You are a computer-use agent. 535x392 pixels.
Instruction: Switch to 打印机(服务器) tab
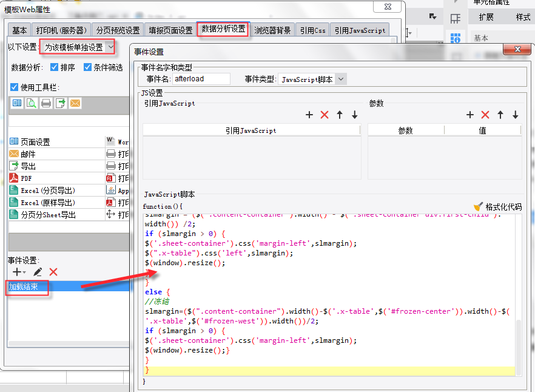click(61, 30)
